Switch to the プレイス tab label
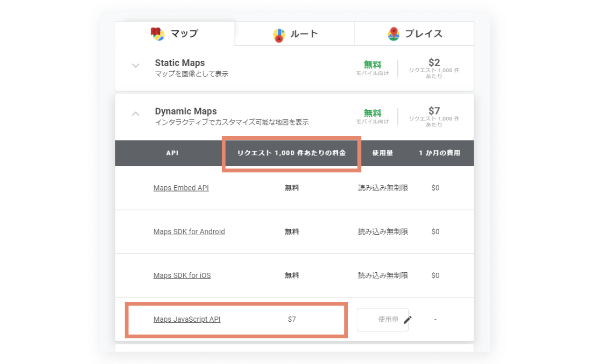Viewport: 590px width, 364px height. pos(423,34)
